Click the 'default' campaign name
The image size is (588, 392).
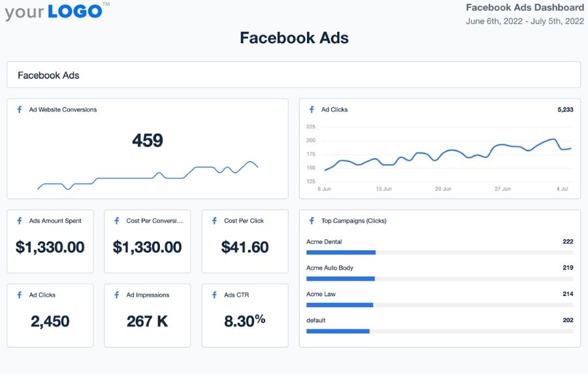[x=316, y=320]
